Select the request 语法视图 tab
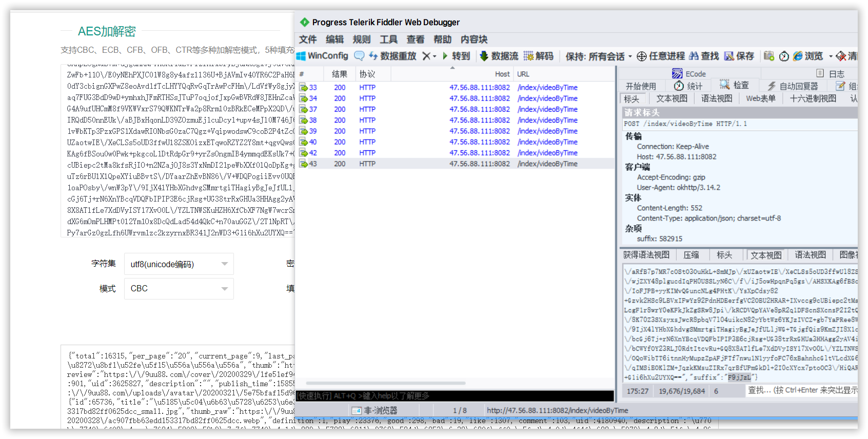 click(717, 98)
